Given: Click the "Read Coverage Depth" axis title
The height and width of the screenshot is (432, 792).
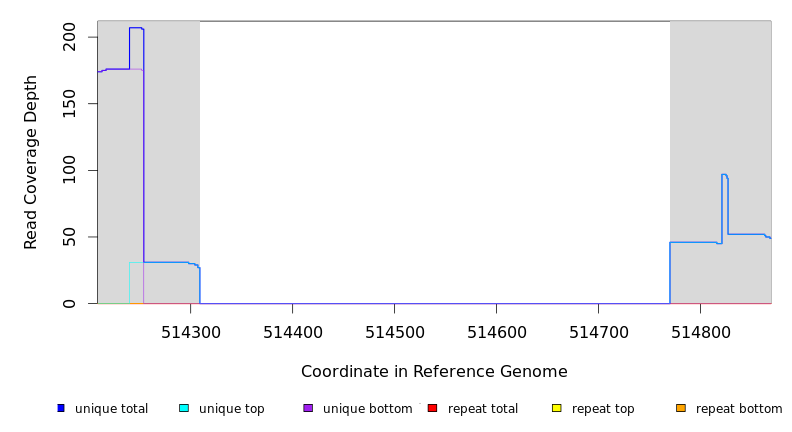Looking at the screenshot, I should point(32,162).
